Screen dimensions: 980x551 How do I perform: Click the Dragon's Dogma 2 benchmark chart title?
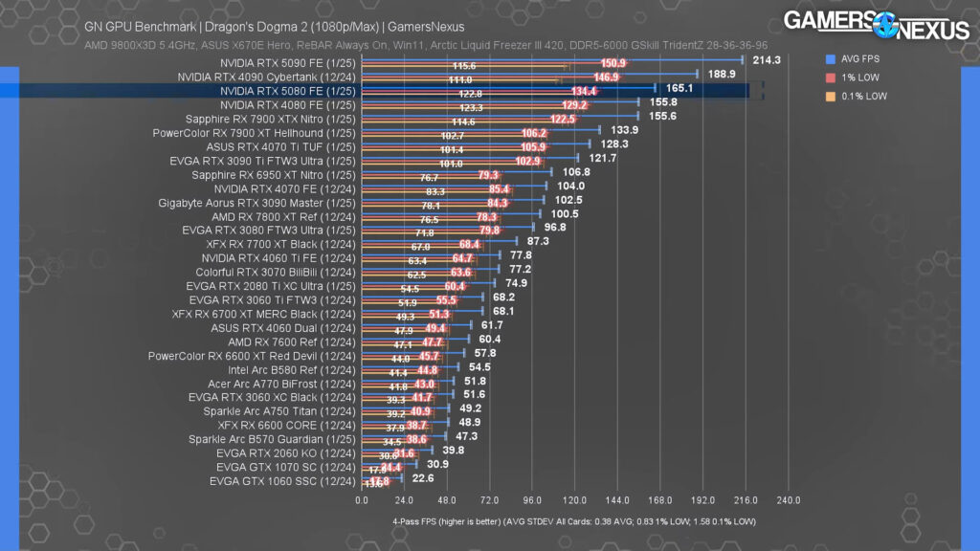coord(275,28)
